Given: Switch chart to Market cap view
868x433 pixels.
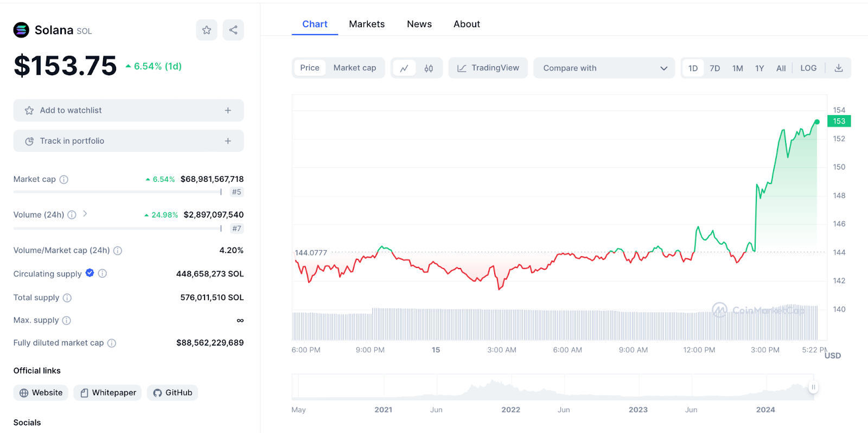Looking at the screenshot, I should coord(355,68).
